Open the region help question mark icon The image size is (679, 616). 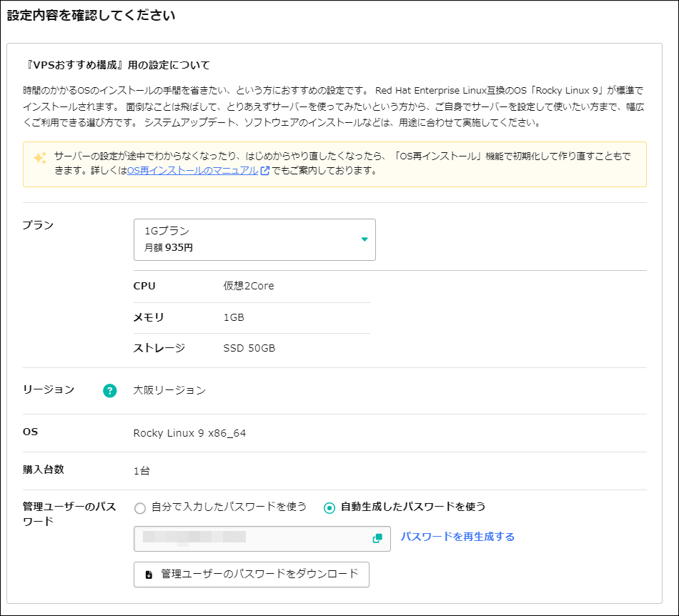(x=109, y=390)
